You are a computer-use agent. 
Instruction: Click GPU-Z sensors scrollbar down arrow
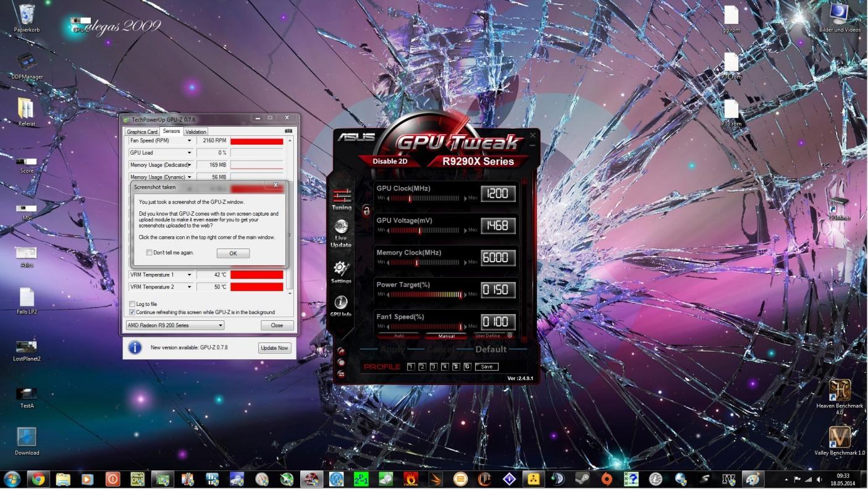tap(290, 293)
